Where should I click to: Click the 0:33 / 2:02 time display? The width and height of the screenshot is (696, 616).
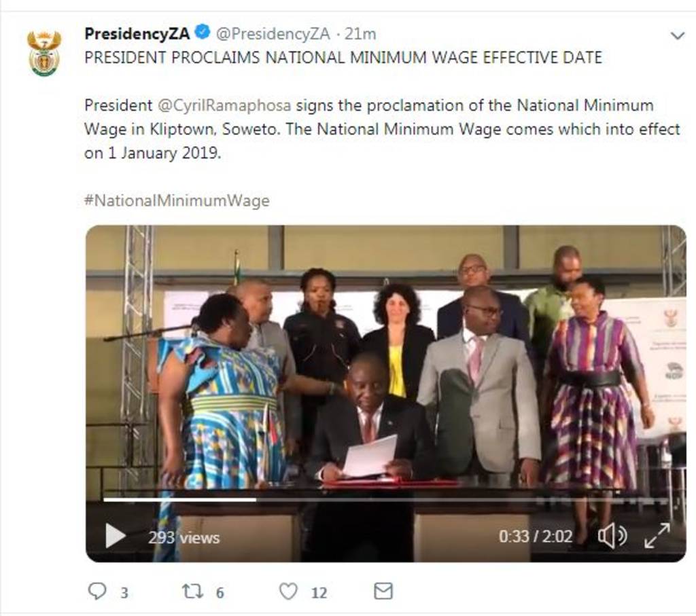(x=536, y=537)
